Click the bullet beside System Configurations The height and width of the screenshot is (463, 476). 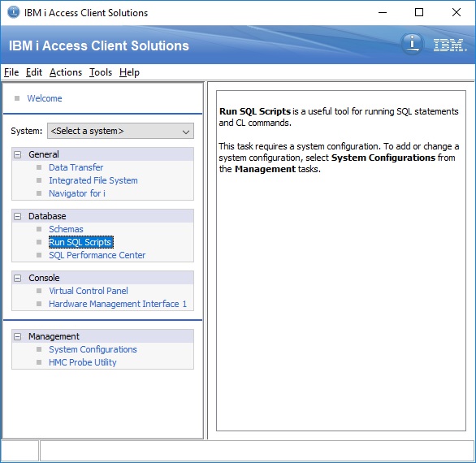click(x=39, y=349)
